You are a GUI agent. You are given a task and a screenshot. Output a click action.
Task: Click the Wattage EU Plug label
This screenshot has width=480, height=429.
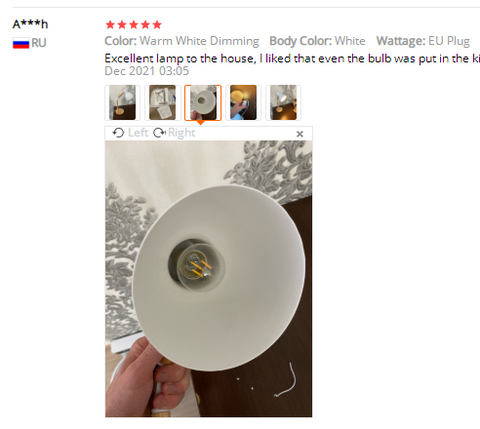(423, 41)
